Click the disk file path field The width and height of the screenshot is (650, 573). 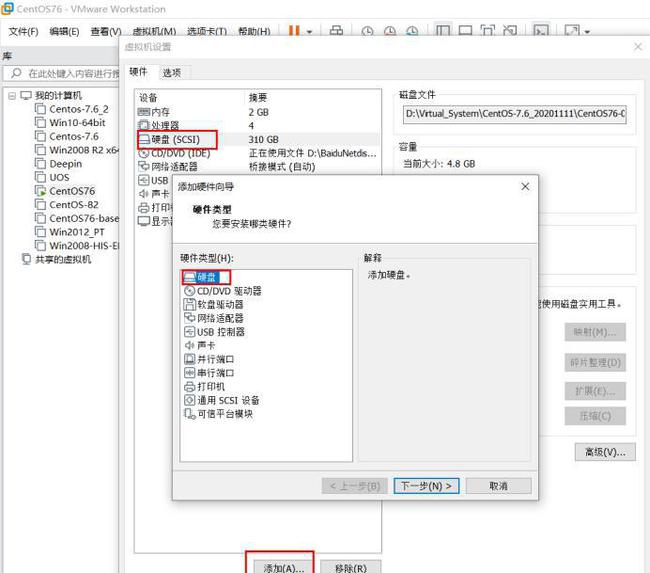514,114
